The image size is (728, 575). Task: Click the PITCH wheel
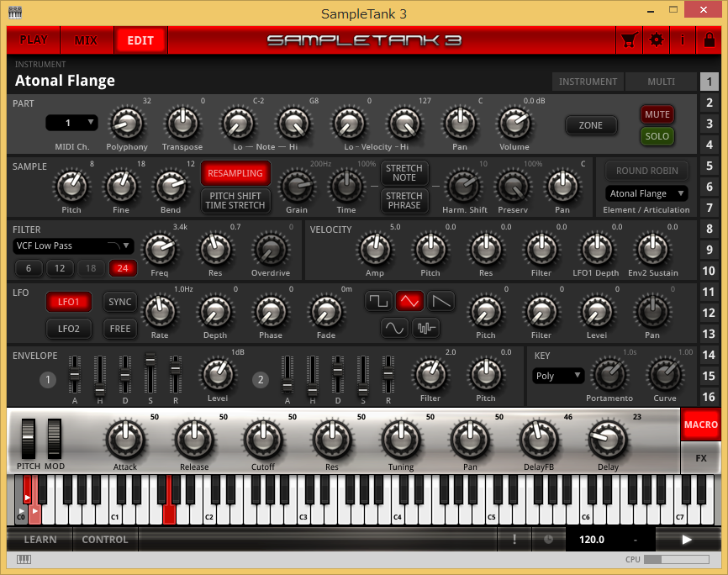29,440
